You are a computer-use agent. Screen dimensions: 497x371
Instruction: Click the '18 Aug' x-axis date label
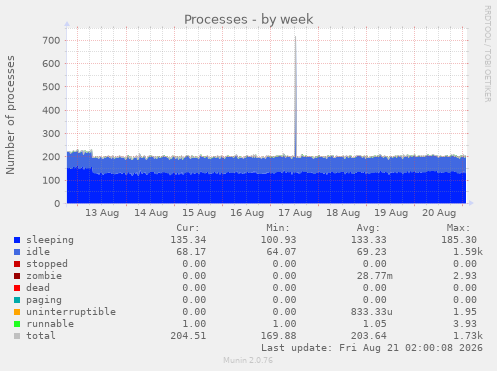click(343, 213)
